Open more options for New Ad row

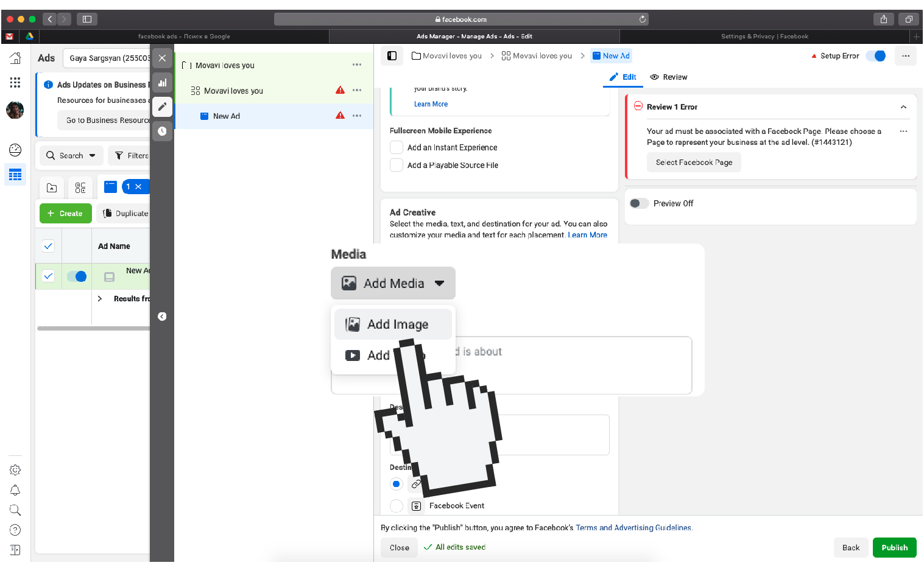pos(357,116)
